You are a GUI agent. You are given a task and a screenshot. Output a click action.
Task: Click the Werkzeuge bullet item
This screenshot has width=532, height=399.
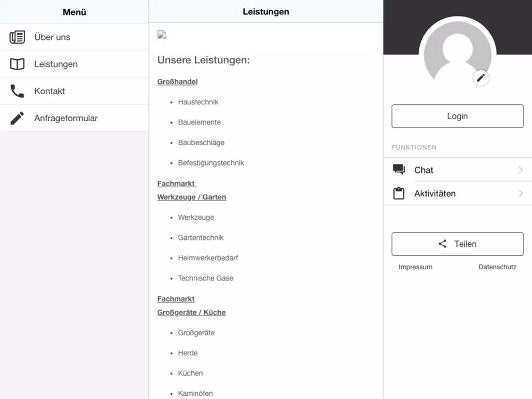(x=196, y=218)
